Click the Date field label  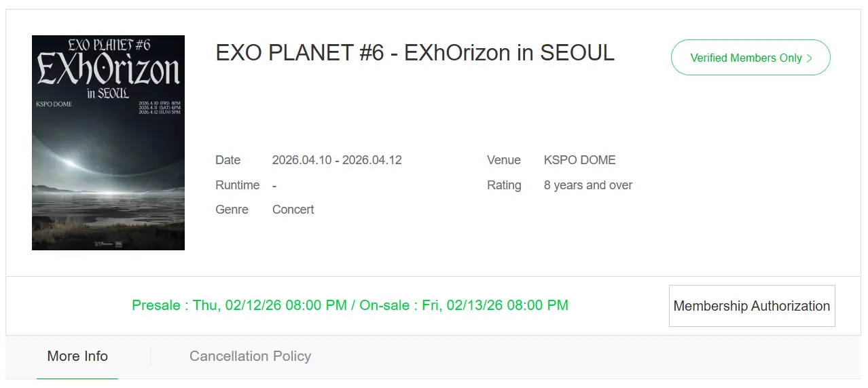228,160
